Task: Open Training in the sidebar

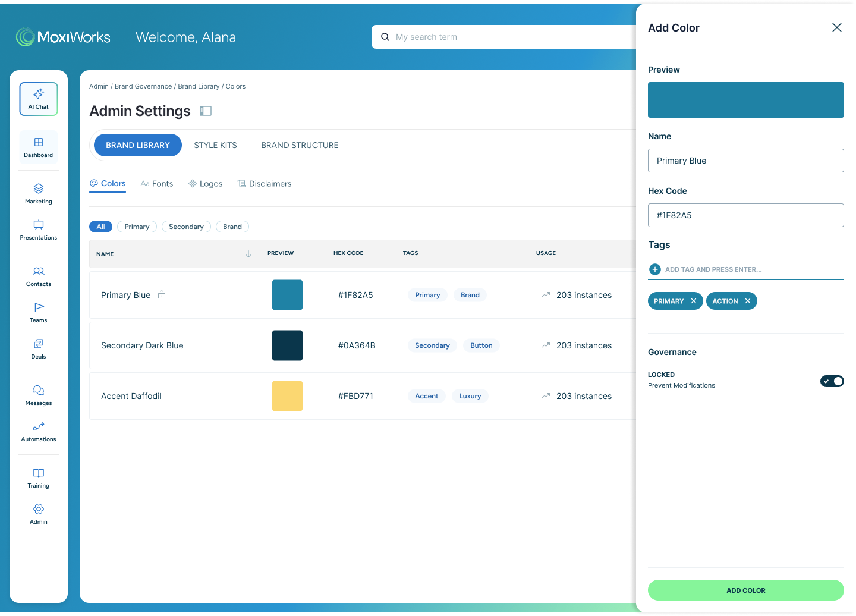Action: pos(39,478)
